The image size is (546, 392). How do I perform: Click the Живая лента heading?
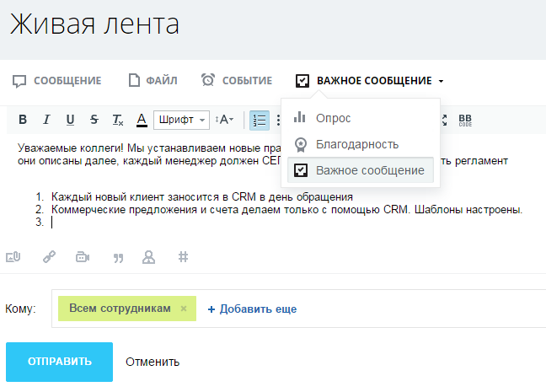coord(94,24)
